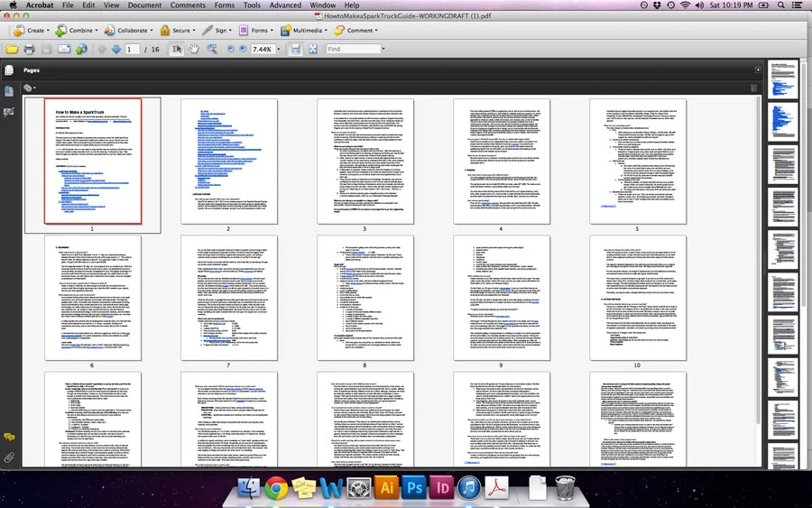This screenshot has height=508, width=812.
Task: Open Pages panel options gear menu
Action: [29, 88]
